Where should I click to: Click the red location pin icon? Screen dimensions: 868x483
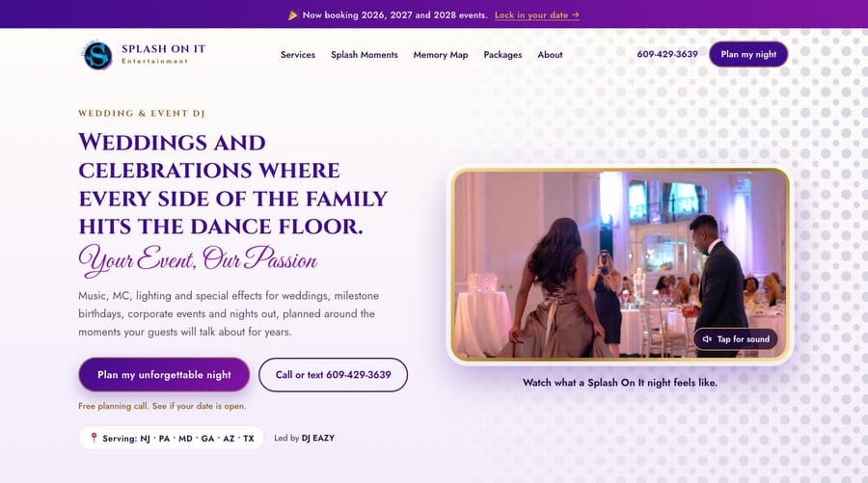click(94, 438)
